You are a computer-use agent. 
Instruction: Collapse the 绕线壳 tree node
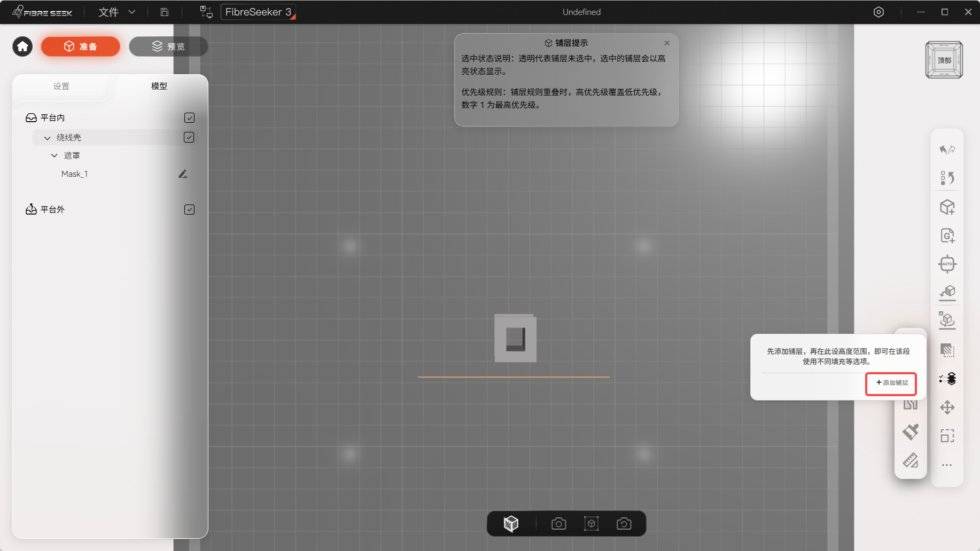47,138
